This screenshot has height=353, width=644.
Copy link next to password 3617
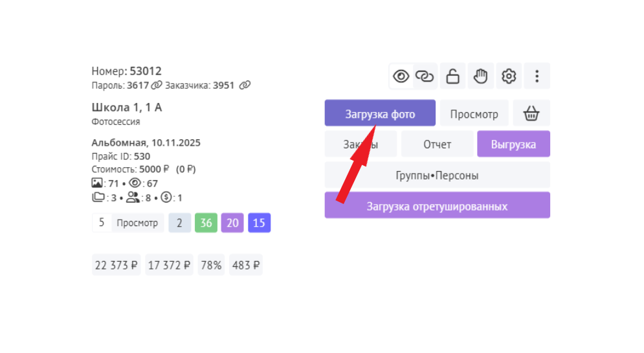click(157, 85)
